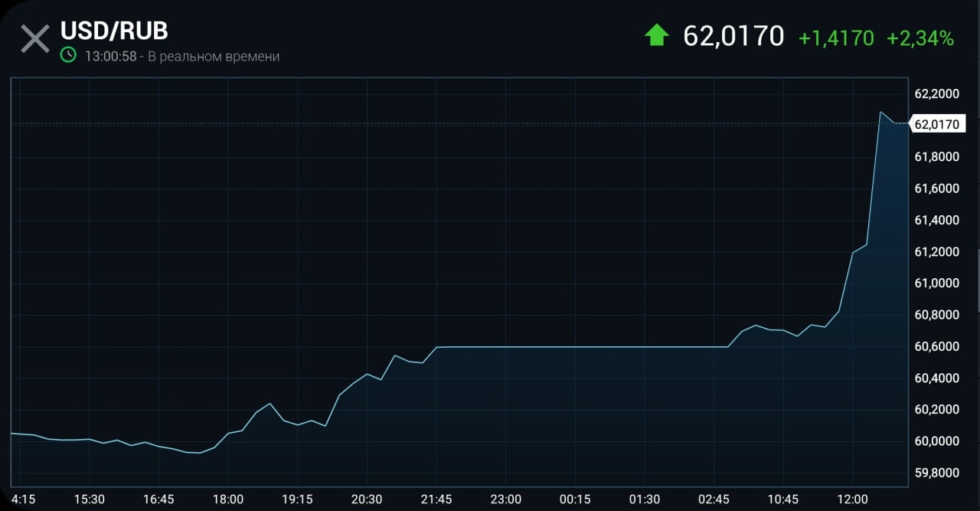Screen dimensions: 980x511
Task: Close the USD/RUB chart view
Action: pyautogui.click(x=35, y=38)
